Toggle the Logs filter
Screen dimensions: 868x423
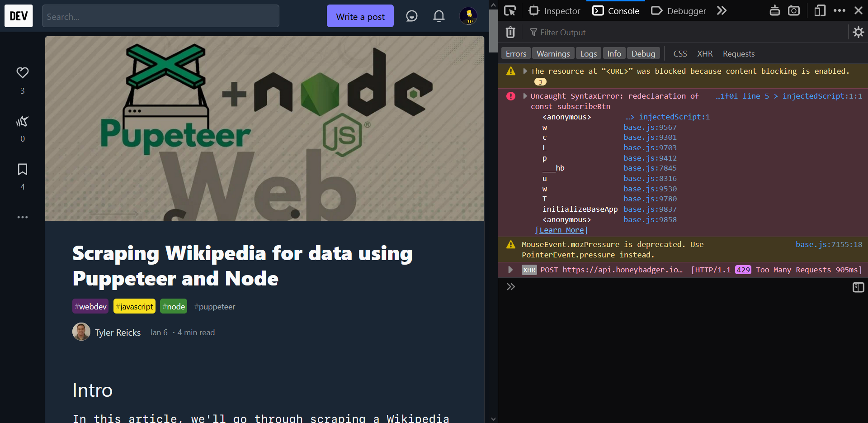pyautogui.click(x=588, y=53)
